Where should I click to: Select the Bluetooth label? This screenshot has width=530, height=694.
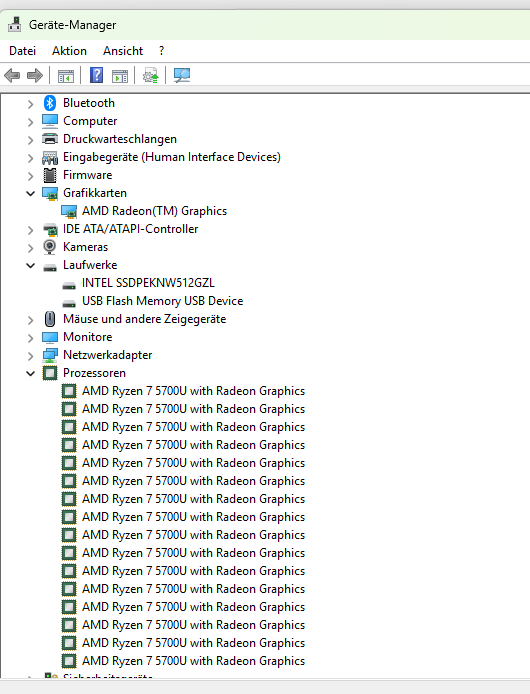89,103
